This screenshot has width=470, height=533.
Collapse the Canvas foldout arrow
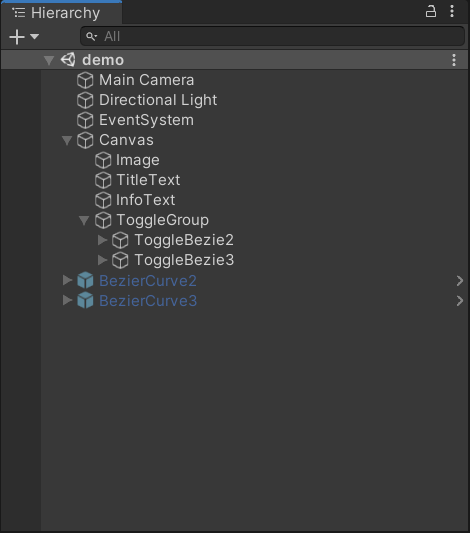coord(67,140)
